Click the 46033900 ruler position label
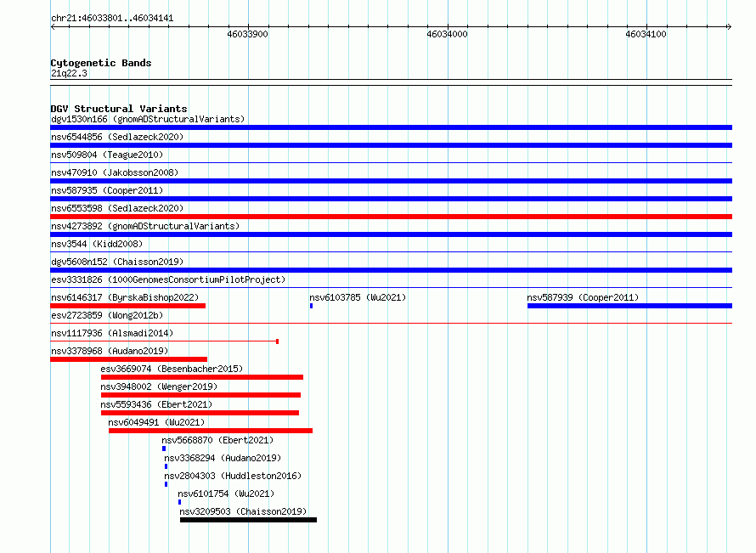756x553 pixels. pos(247,34)
